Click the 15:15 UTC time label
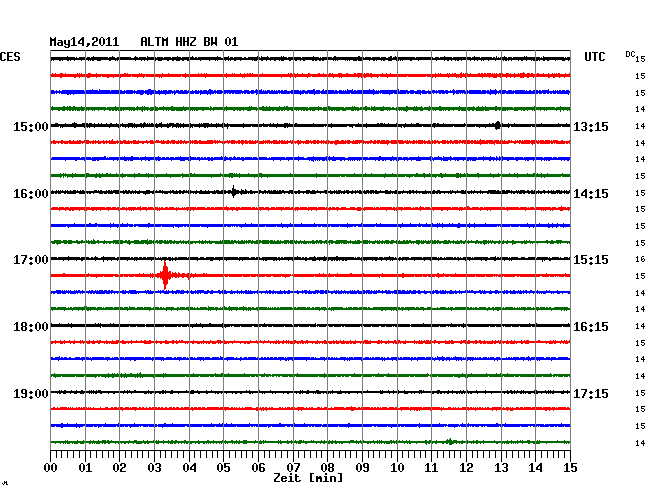Viewport: 650px width, 494px height. tap(591, 260)
